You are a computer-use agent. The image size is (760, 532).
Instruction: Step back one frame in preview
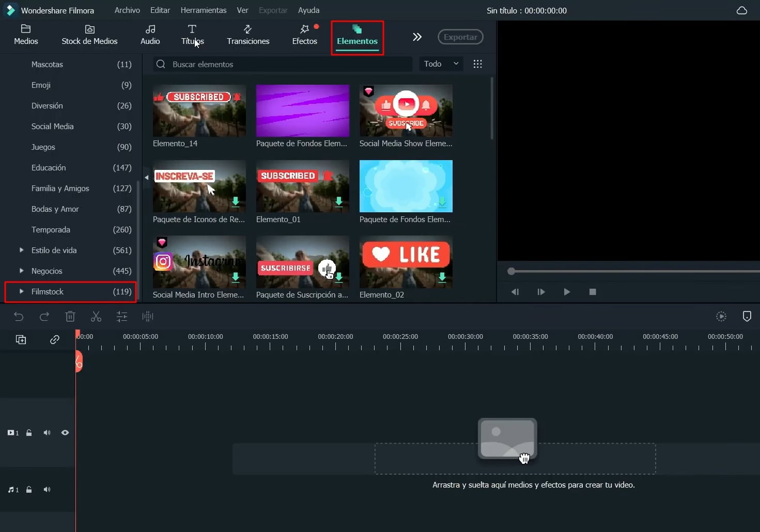515,292
